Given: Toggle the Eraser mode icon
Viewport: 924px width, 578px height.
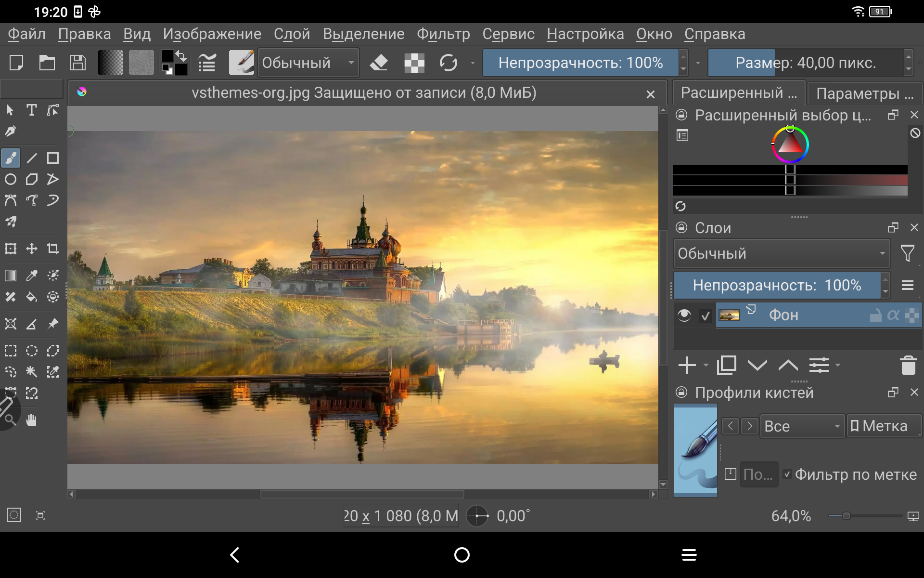Looking at the screenshot, I should pyautogui.click(x=379, y=63).
